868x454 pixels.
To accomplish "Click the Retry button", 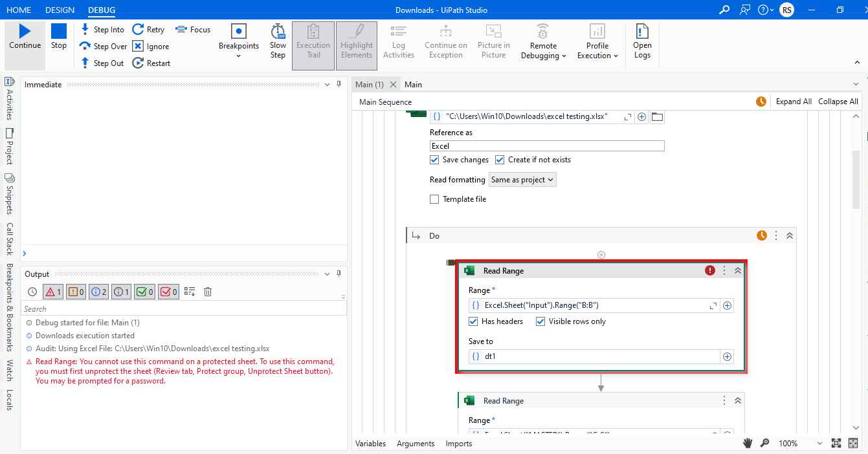I will [x=148, y=30].
